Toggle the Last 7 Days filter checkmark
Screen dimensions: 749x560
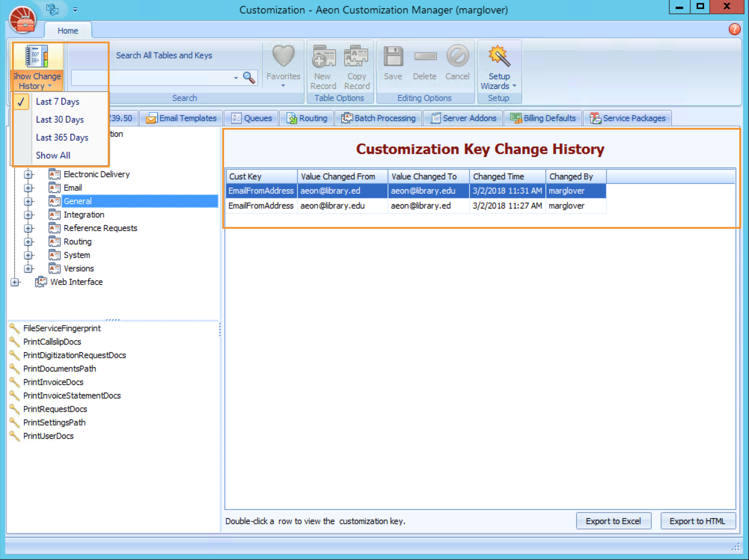(22, 101)
